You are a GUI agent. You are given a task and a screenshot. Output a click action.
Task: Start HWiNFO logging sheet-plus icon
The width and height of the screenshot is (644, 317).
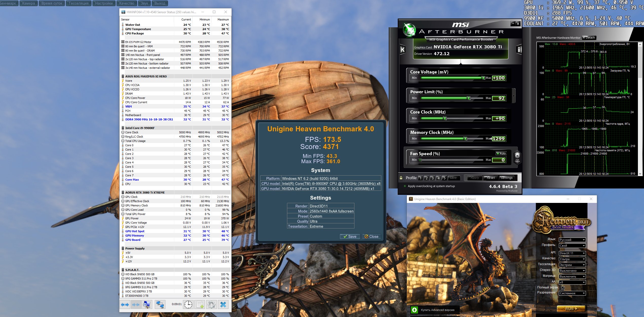(200, 305)
